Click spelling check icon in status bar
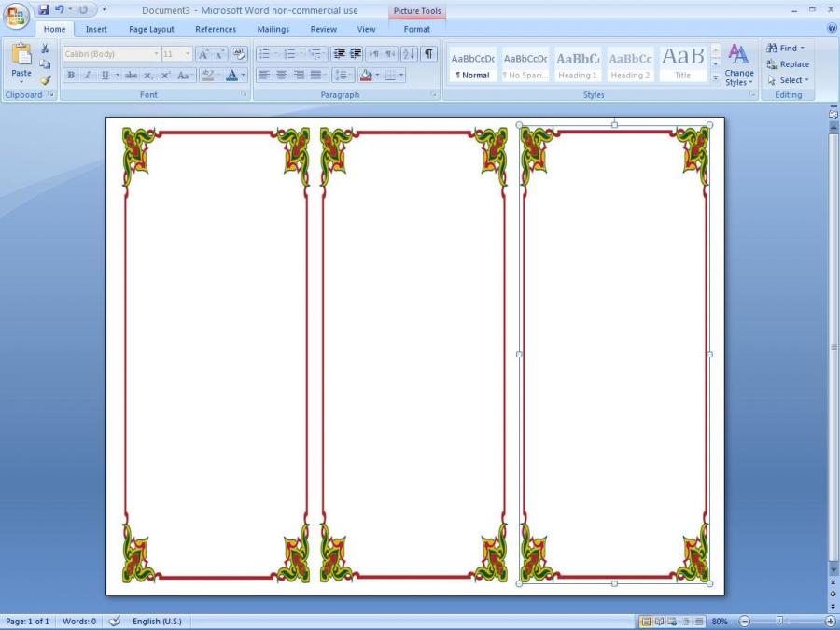This screenshot has height=630, width=840. pos(115,622)
